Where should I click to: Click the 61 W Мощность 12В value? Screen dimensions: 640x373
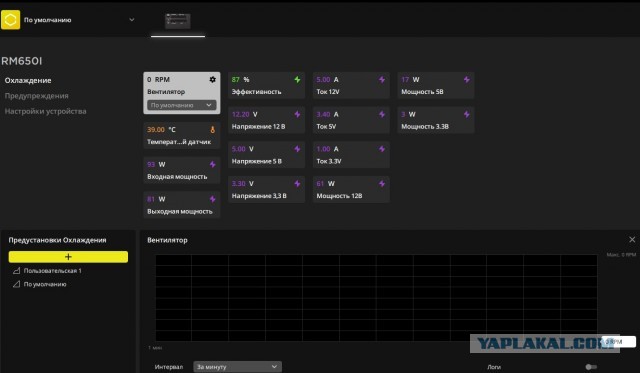[326, 184]
